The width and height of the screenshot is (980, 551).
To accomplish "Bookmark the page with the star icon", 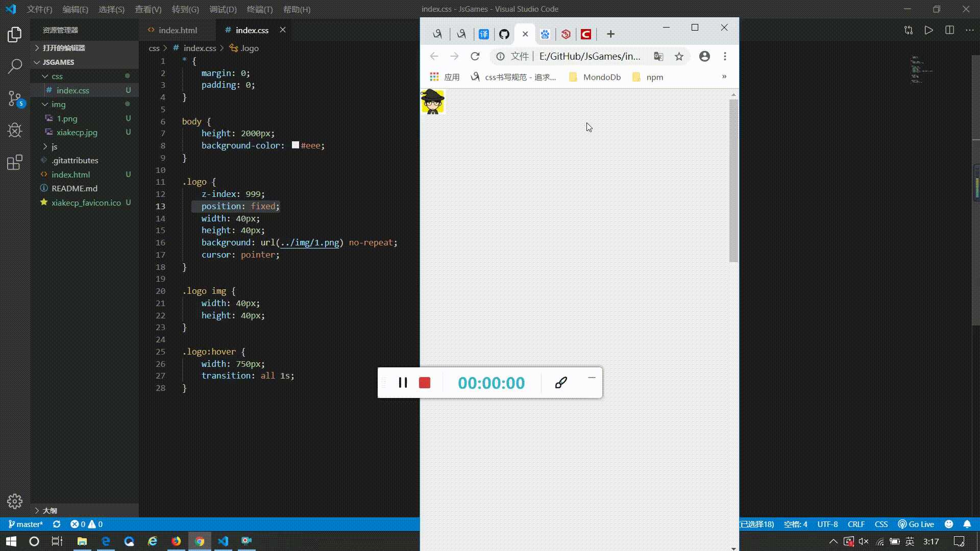I will 679,56.
